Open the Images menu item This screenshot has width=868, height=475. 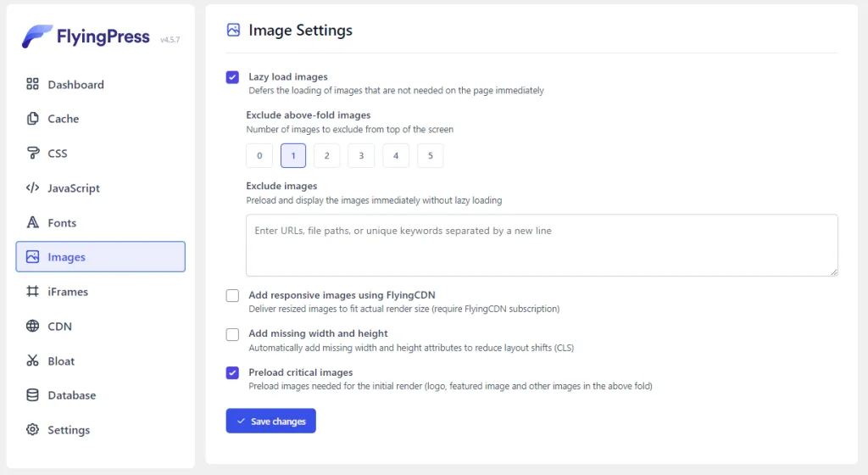click(100, 257)
